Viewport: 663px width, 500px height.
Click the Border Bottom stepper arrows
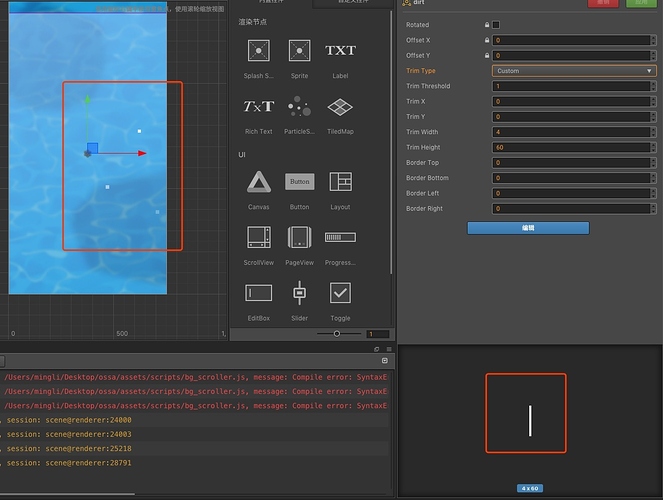pyautogui.click(x=653, y=178)
